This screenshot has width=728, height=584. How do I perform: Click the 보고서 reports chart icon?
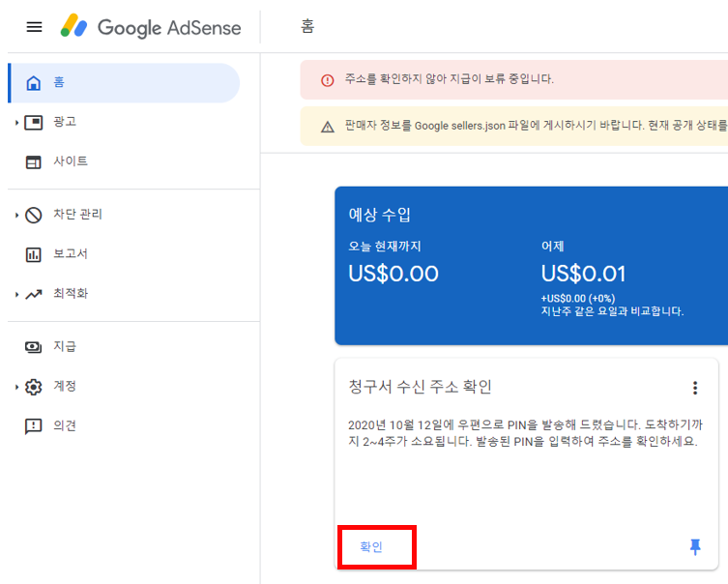click(34, 254)
